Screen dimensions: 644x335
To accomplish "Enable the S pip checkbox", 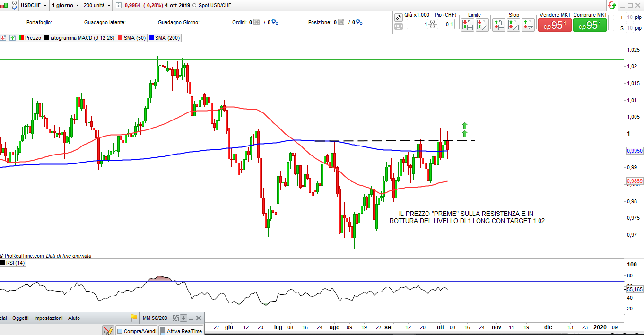I will point(615,28).
